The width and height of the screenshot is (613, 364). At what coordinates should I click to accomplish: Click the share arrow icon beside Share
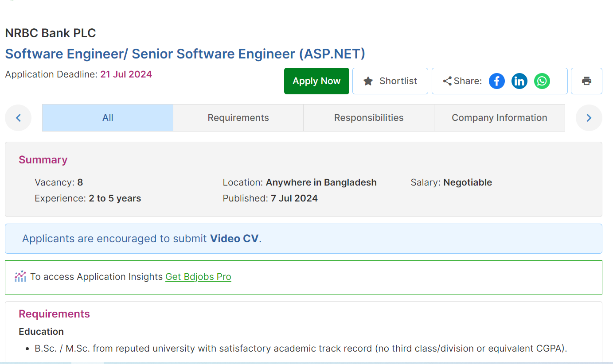[x=447, y=81]
